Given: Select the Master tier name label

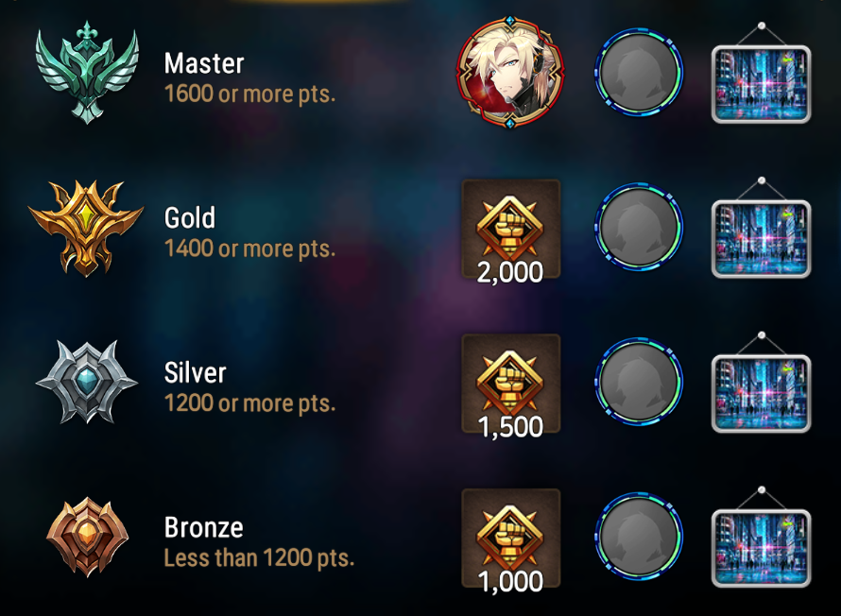Looking at the screenshot, I should click(x=204, y=63).
